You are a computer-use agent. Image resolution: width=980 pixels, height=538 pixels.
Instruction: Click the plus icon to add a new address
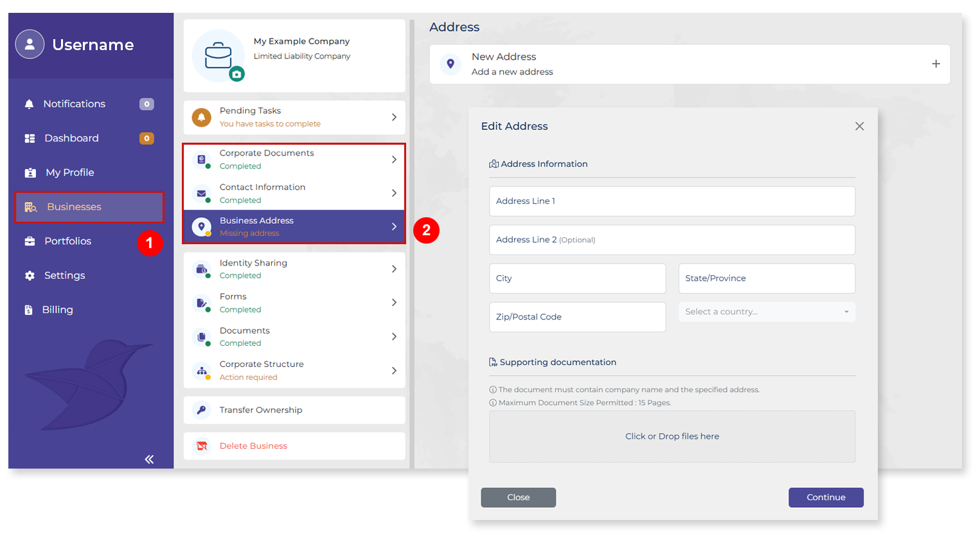coord(936,64)
